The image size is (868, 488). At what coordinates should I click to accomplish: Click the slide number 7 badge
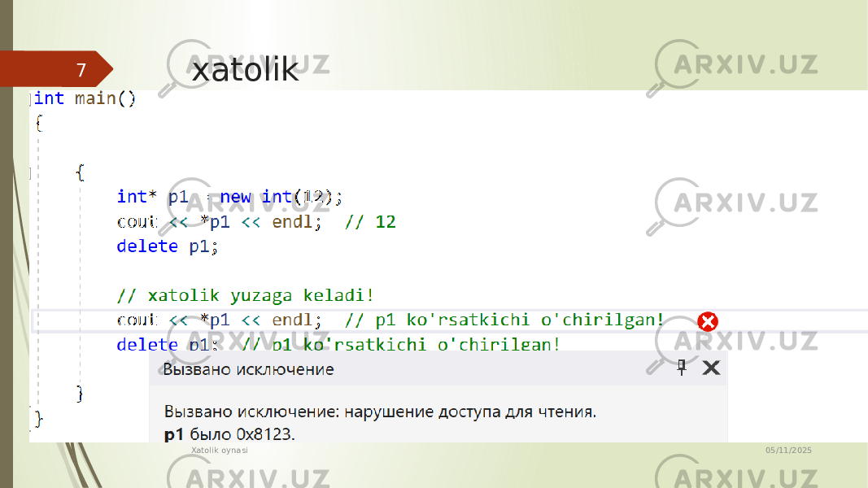[56, 69]
